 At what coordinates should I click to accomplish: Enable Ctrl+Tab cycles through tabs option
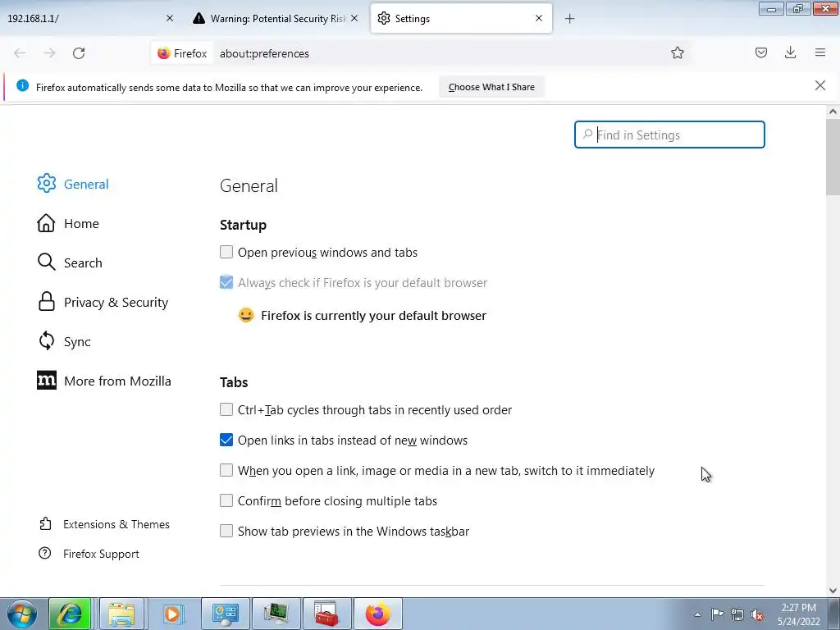pos(226,409)
